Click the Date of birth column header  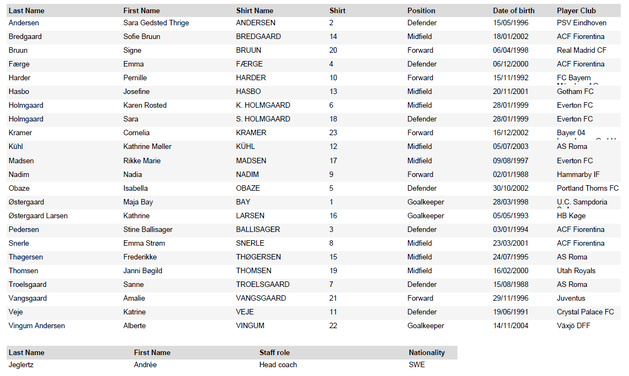tap(513, 11)
